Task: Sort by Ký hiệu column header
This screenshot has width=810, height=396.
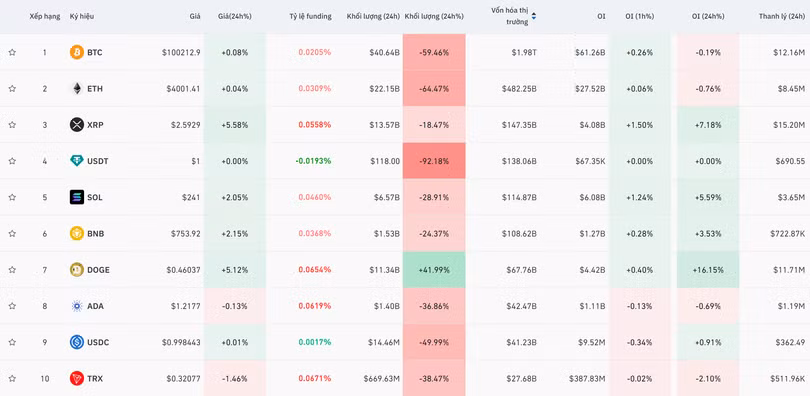Action: tap(82, 17)
